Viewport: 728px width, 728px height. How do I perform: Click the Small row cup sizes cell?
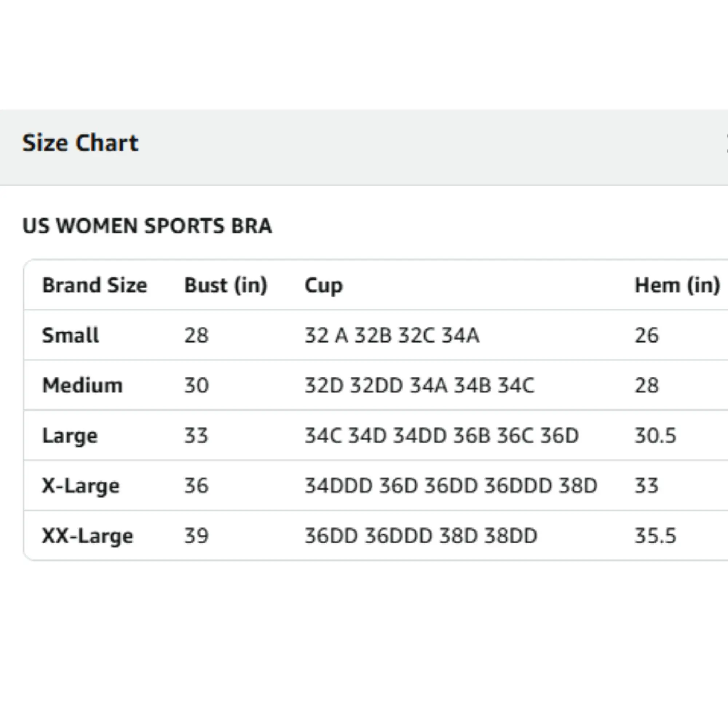coord(392,335)
